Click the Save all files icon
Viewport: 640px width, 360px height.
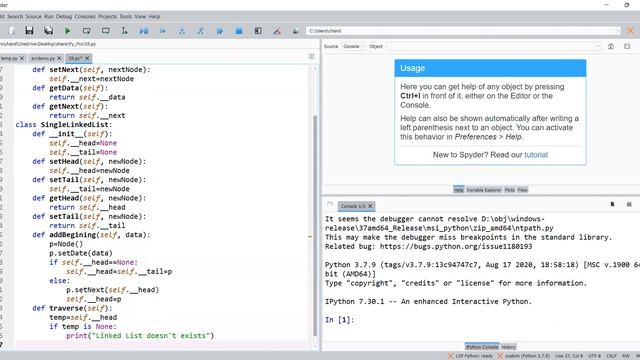click(49, 31)
